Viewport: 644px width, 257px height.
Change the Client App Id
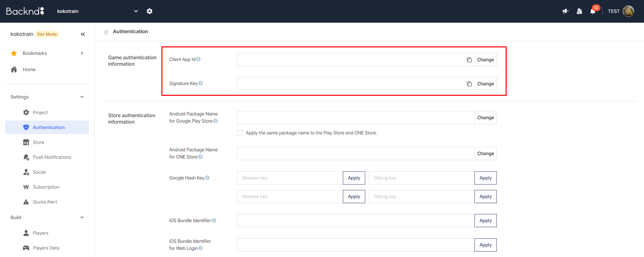click(x=485, y=60)
